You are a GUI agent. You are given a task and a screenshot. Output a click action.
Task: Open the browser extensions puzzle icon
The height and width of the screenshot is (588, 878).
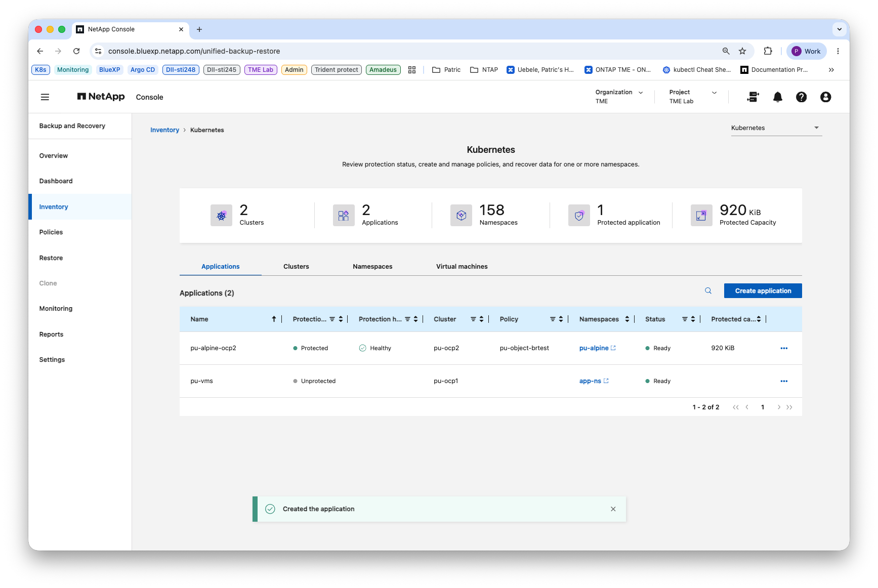[768, 51]
